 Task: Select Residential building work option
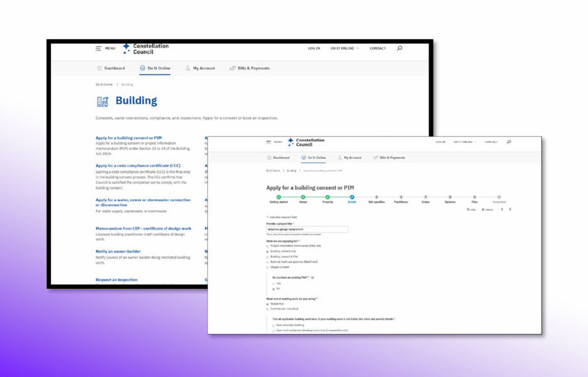point(268,304)
